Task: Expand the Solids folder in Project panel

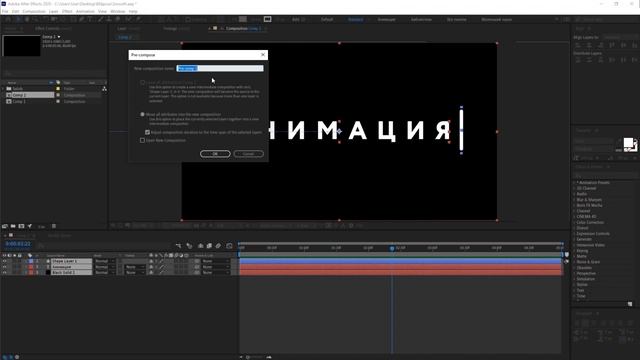Action: (3, 89)
